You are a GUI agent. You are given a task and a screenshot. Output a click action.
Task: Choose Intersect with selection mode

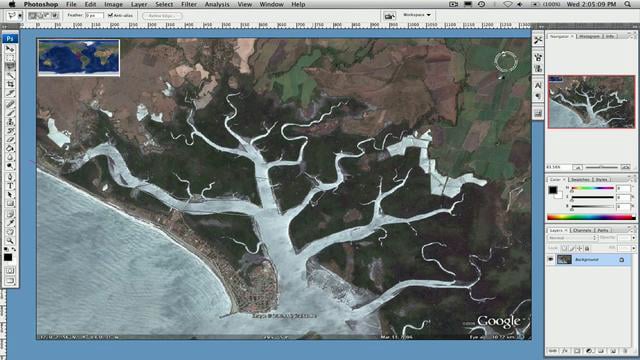click(x=55, y=16)
